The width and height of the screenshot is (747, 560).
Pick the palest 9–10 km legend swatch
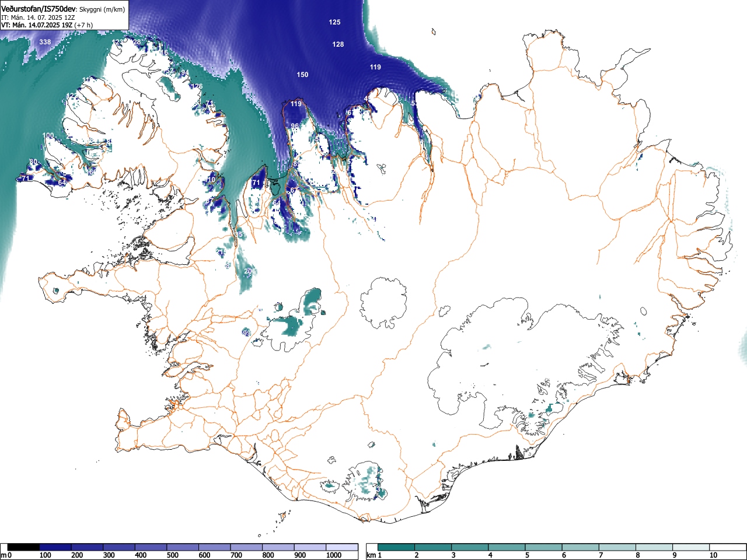point(692,547)
